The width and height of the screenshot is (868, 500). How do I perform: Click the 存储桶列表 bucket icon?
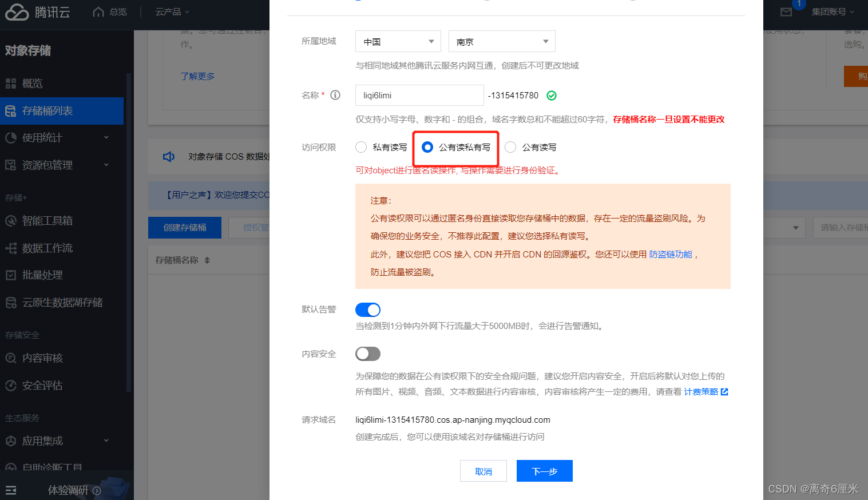tap(10, 111)
